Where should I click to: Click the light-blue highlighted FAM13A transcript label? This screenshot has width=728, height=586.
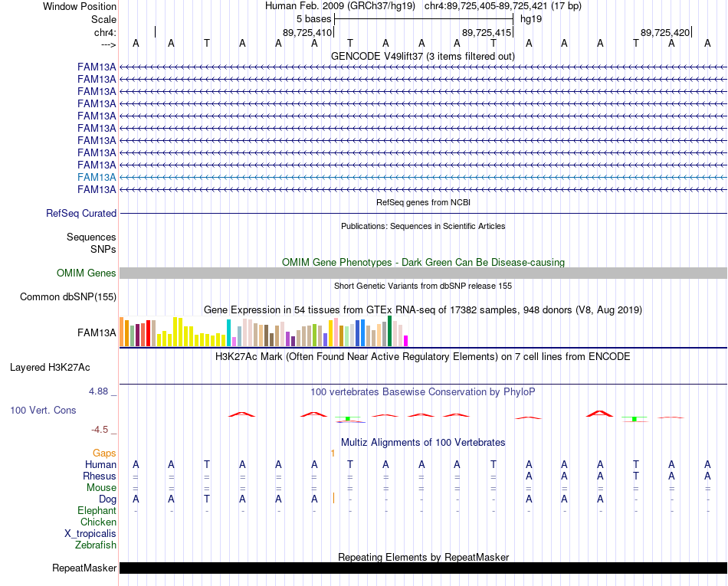pyautogui.click(x=97, y=177)
